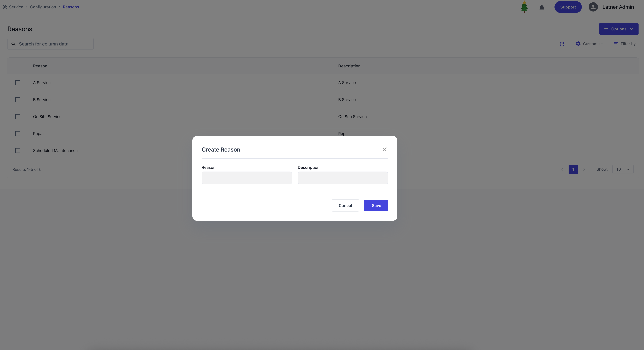This screenshot has width=644, height=350.
Task: Click the Christmas tree icon
Action: point(524,7)
